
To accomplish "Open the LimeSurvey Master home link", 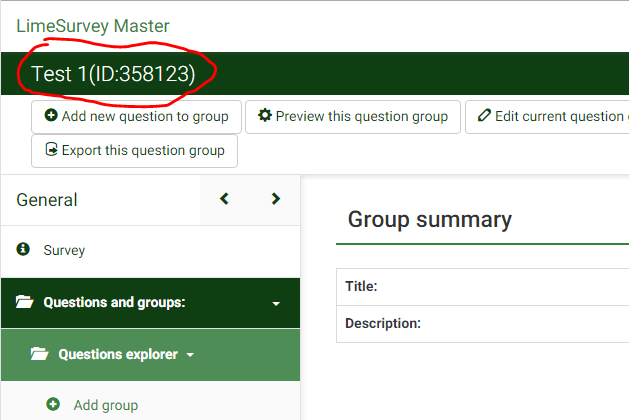I will [92, 26].
